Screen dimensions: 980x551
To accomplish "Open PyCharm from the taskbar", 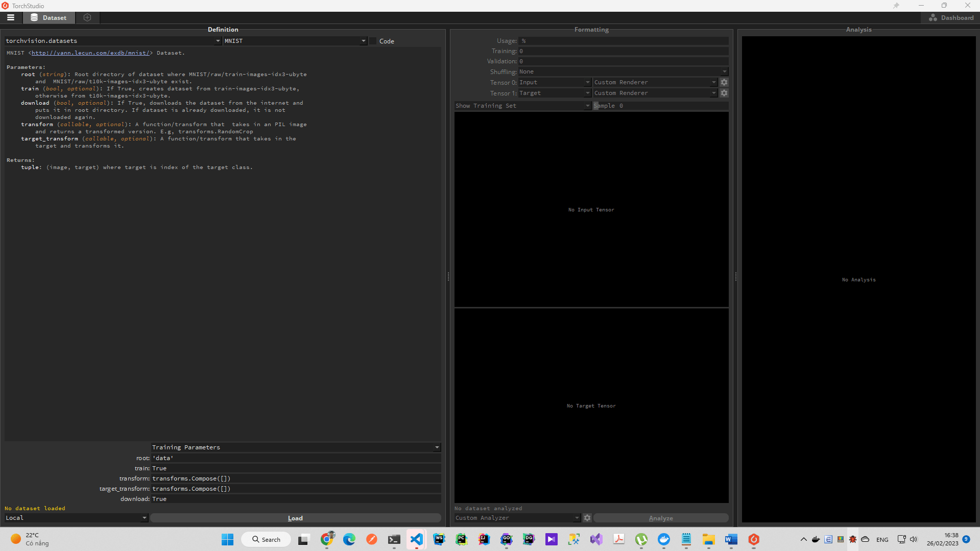I will pyautogui.click(x=462, y=539).
